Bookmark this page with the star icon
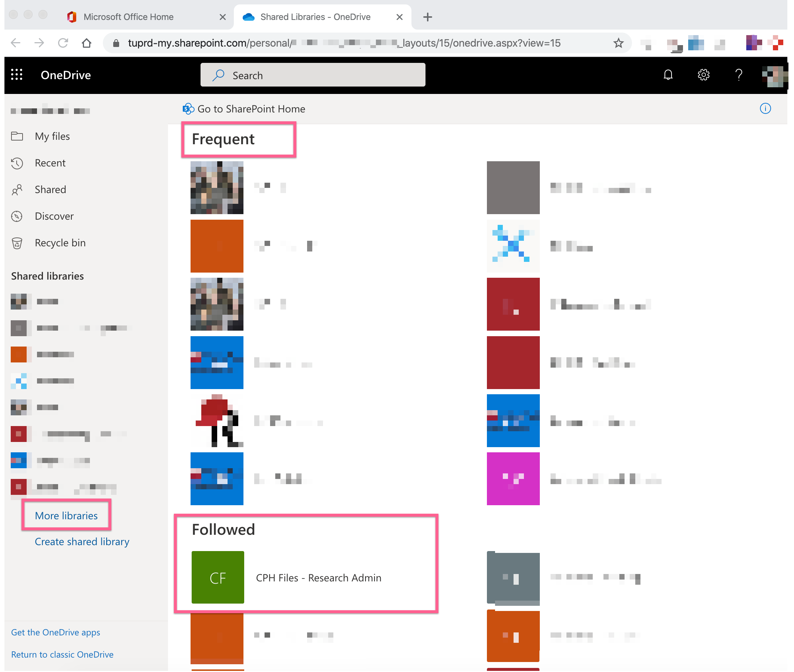Image resolution: width=794 pixels, height=672 pixels. pos(618,43)
